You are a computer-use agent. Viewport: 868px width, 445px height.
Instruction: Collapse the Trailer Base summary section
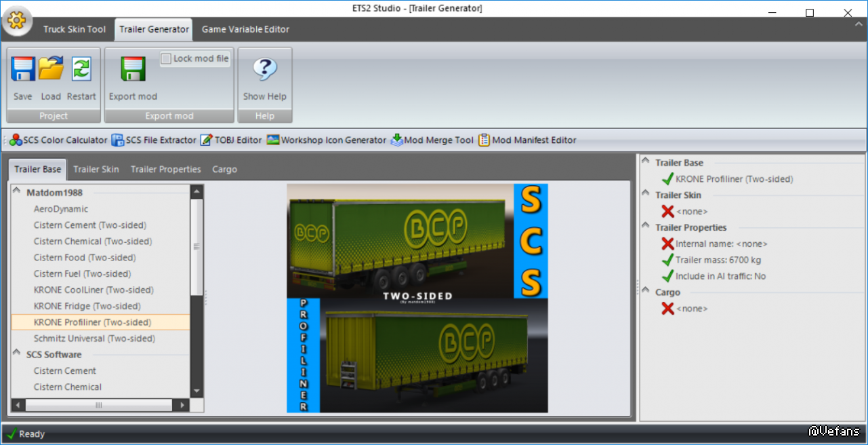click(x=646, y=162)
